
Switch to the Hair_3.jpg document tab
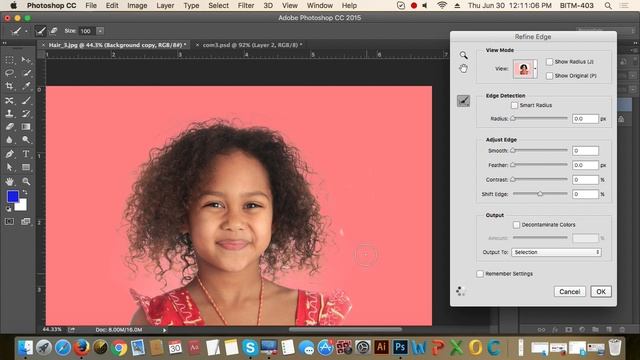click(x=117, y=45)
